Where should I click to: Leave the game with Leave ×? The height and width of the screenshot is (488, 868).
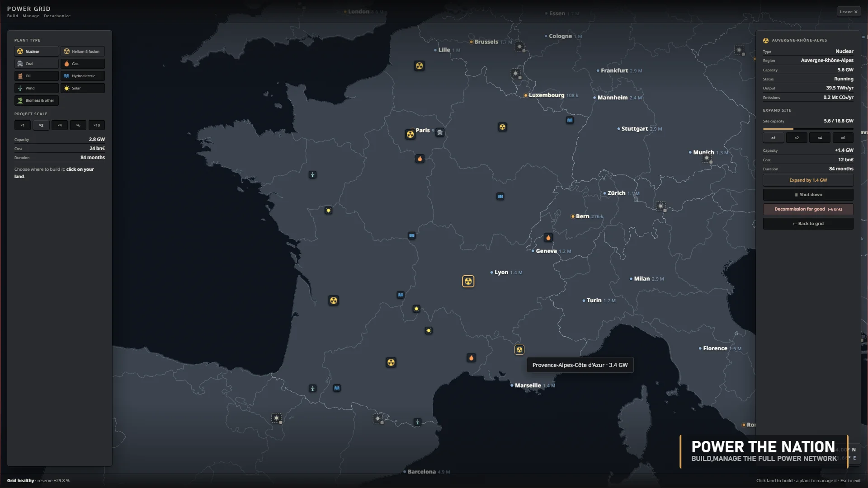849,12
